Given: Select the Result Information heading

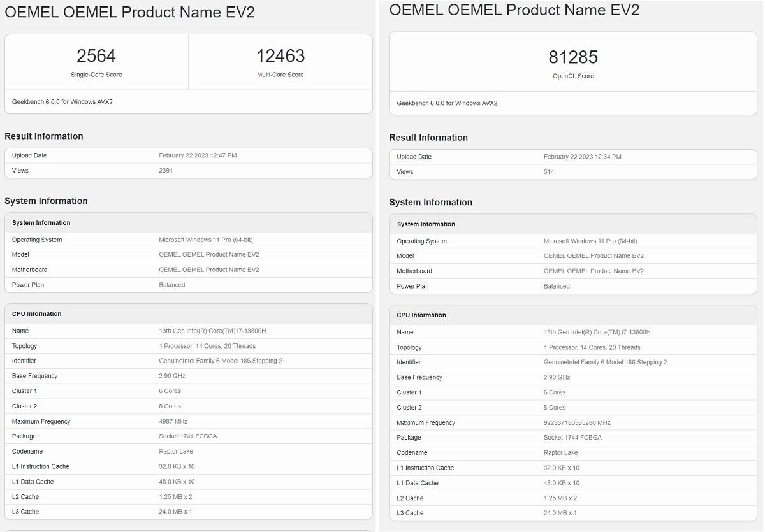Looking at the screenshot, I should coord(44,136).
